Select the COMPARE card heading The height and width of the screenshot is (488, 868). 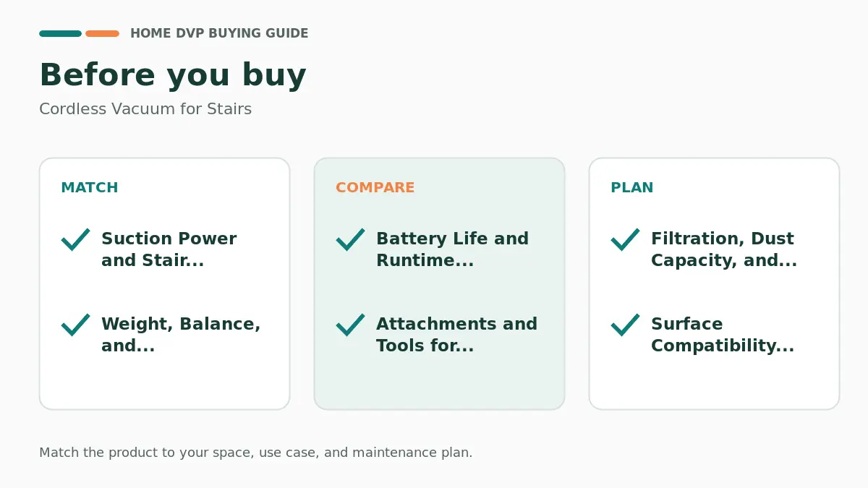point(375,187)
